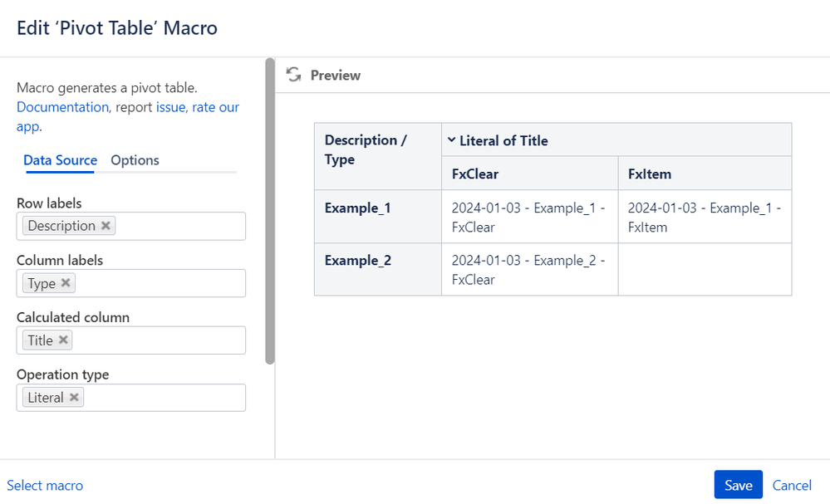Viewport: 830px width, 504px height.
Task: Click inside the Column labels field
Action: click(158, 283)
